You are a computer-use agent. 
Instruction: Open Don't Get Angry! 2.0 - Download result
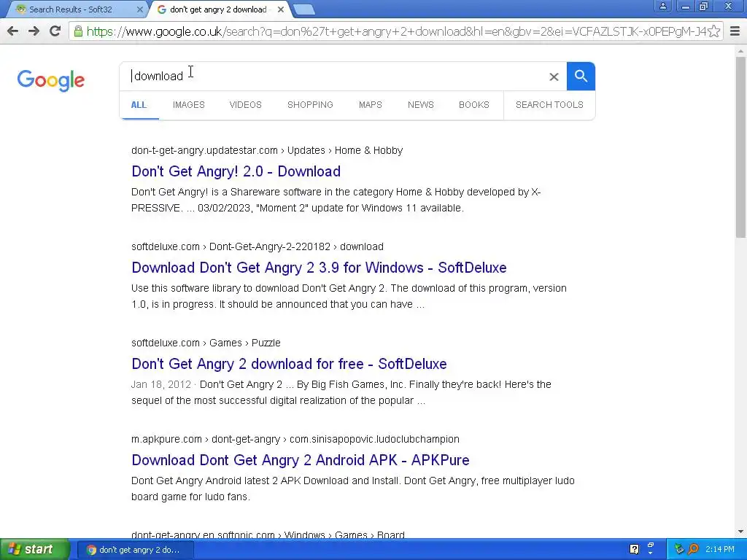tap(236, 171)
